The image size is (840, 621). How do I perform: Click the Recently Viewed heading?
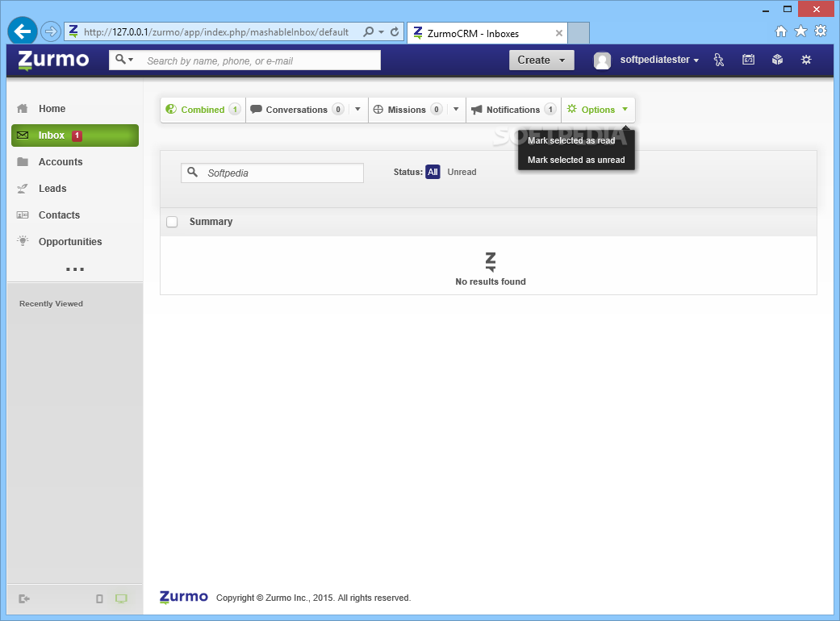[51, 303]
